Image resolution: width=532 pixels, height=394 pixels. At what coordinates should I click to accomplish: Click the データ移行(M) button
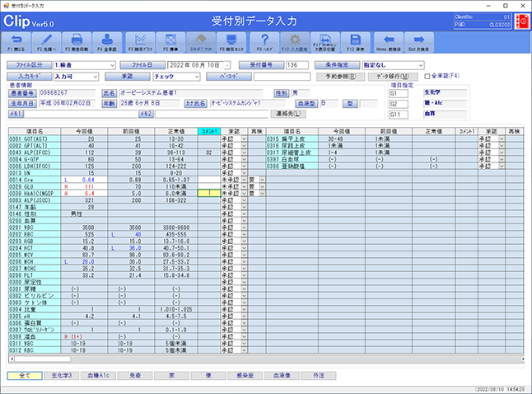(393, 77)
